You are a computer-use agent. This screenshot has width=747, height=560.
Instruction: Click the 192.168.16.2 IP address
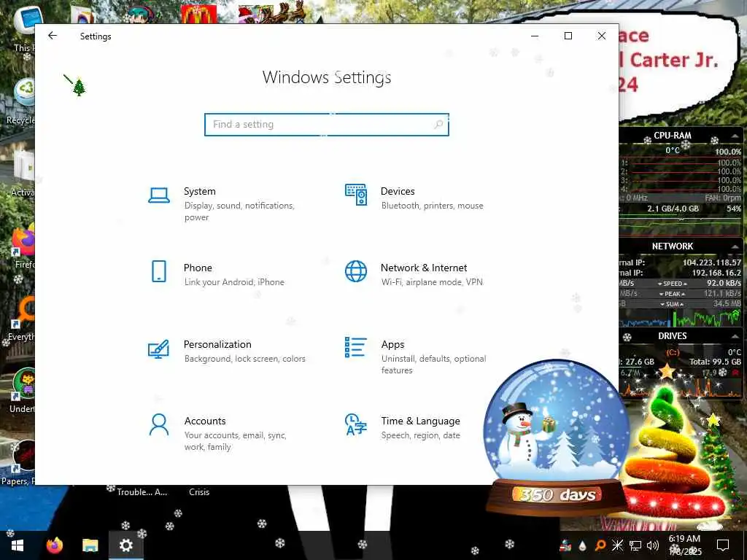pyautogui.click(x=716, y=273)
